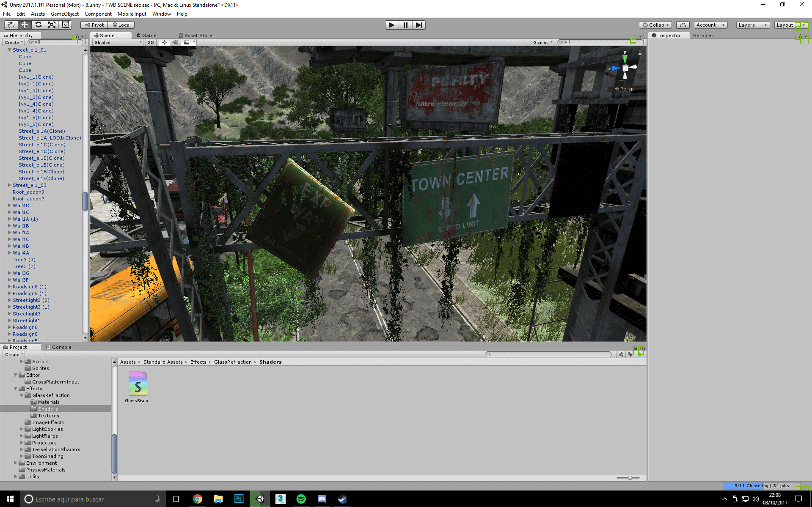The width and height of the screenshot is (812, 507).
Task: Open the Window menu
Action: (161, 14)
